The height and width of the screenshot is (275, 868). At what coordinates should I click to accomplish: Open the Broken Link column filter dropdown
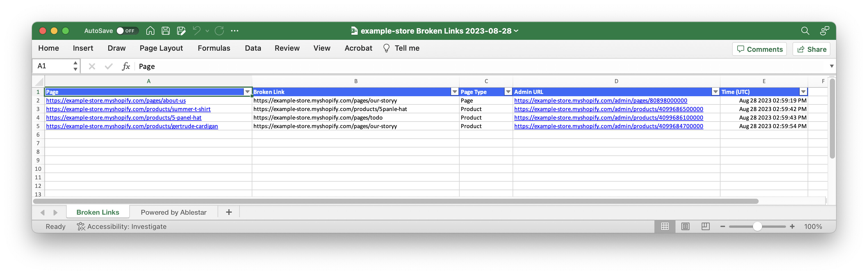coord(455,92)
